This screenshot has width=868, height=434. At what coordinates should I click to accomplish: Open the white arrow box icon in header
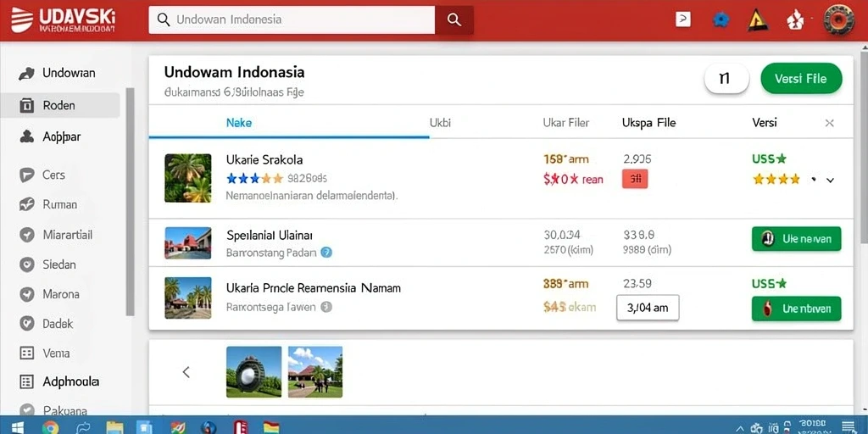pos(683,19)
